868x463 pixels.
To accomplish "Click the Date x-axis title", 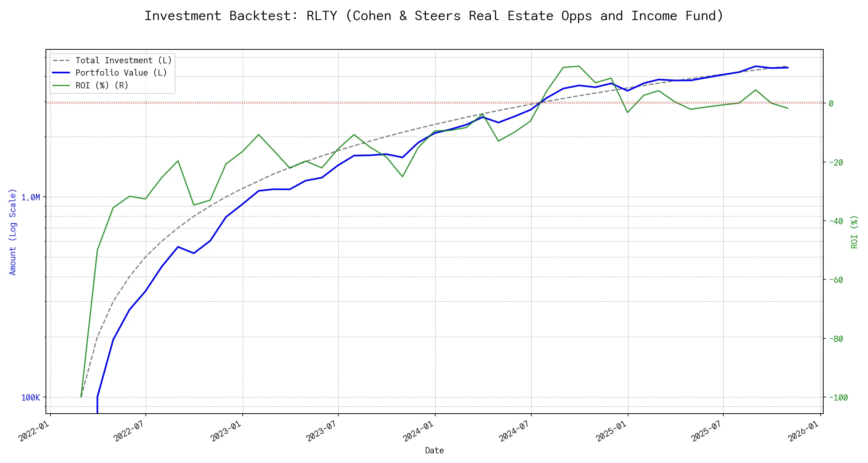I will tap(434, 450).
